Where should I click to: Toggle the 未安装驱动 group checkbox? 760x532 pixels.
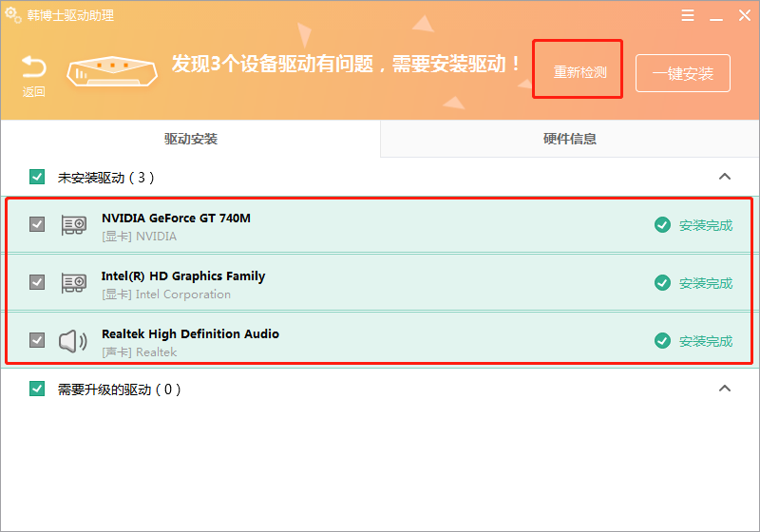[x=37, y=177]
